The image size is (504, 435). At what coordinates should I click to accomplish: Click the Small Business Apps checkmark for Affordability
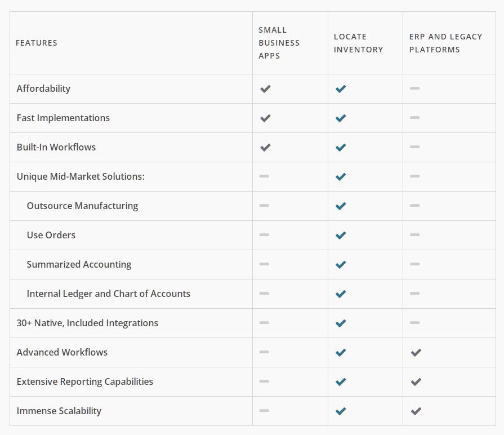pyautogui.click(x=265, y=88)
